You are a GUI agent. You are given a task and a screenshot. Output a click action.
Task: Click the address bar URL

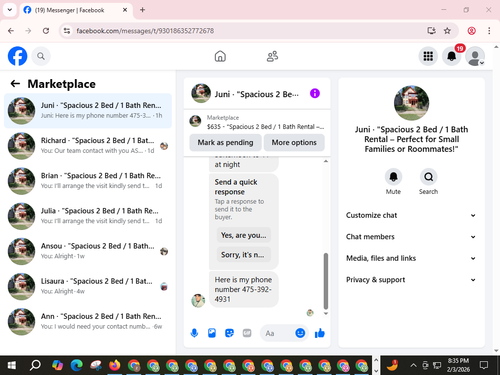click(145, 31)
